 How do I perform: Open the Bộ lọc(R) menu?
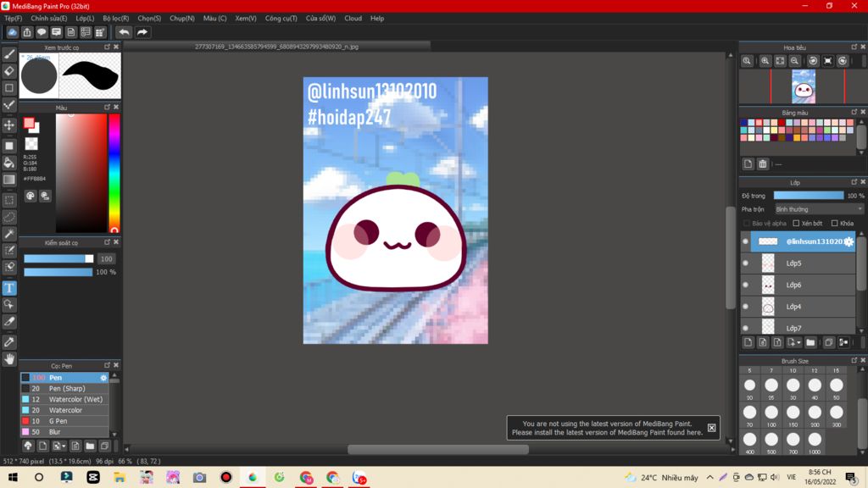coord(115,19)
